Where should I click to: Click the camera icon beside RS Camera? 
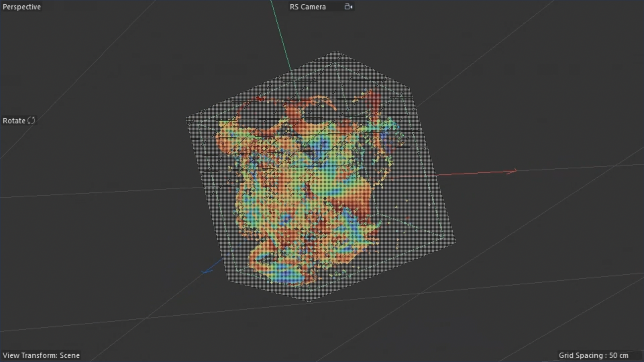(348, 7)
